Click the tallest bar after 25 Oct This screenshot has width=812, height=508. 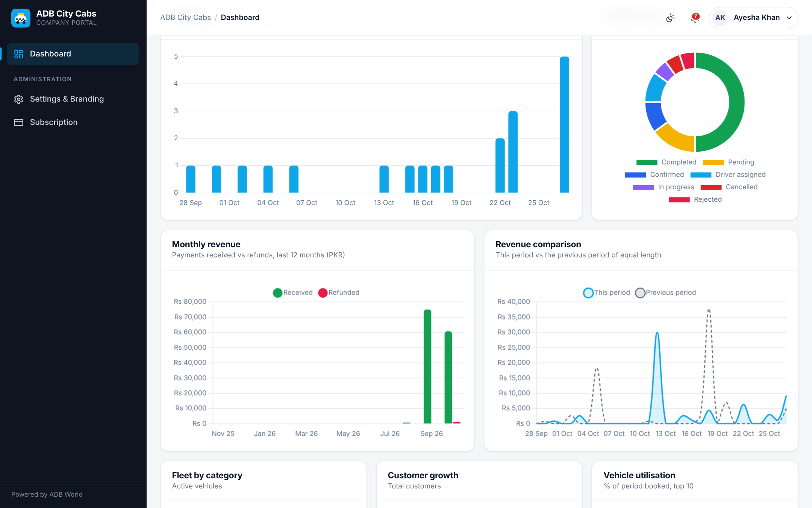[x=564, y=125]
